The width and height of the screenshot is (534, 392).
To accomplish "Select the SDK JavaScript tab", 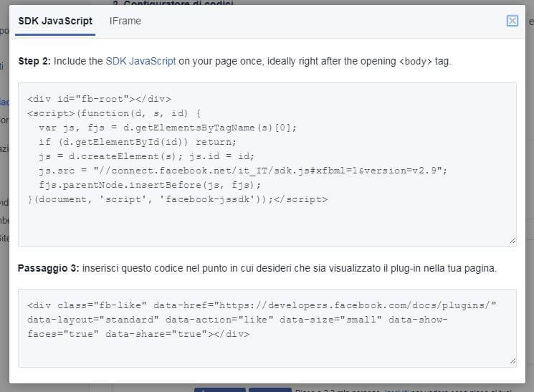I will 55,21.
